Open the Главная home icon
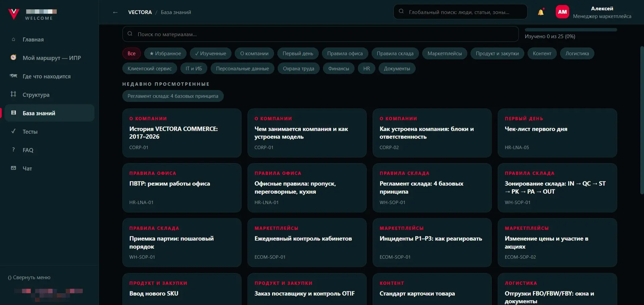The height and width of the screenshot is (305, 644). tap(13, 40)
